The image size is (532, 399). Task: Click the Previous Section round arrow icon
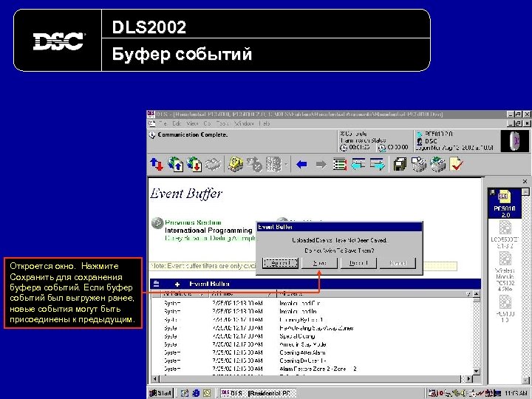(157, 223)
